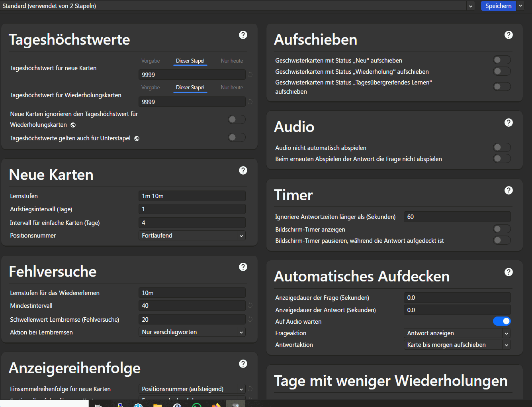
Task: Click the Anzeigereihenfolge heading
Action: 75,368
